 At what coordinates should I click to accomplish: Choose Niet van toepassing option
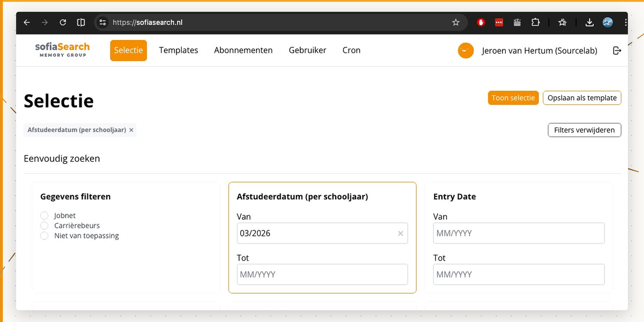tap(44, 236)
